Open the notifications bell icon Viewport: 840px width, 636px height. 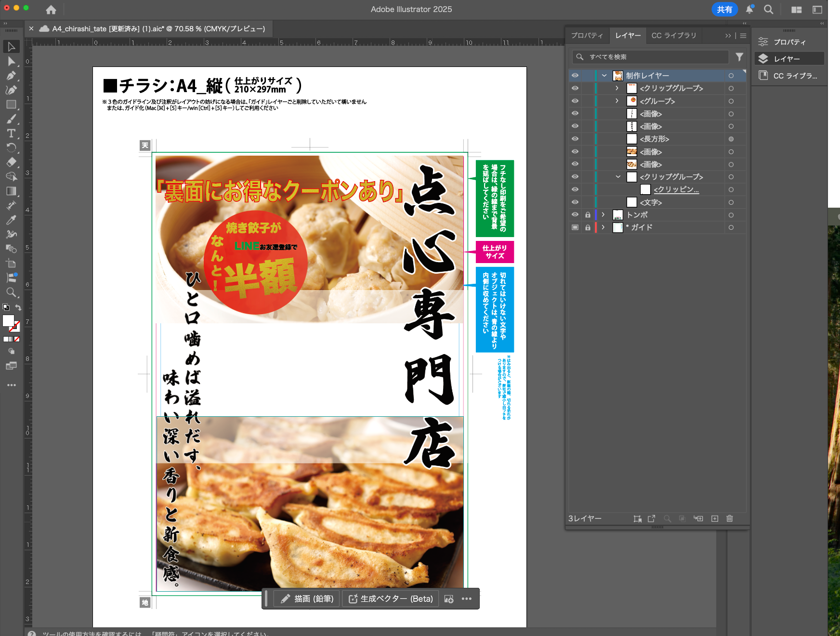click(x=749, y=9)
